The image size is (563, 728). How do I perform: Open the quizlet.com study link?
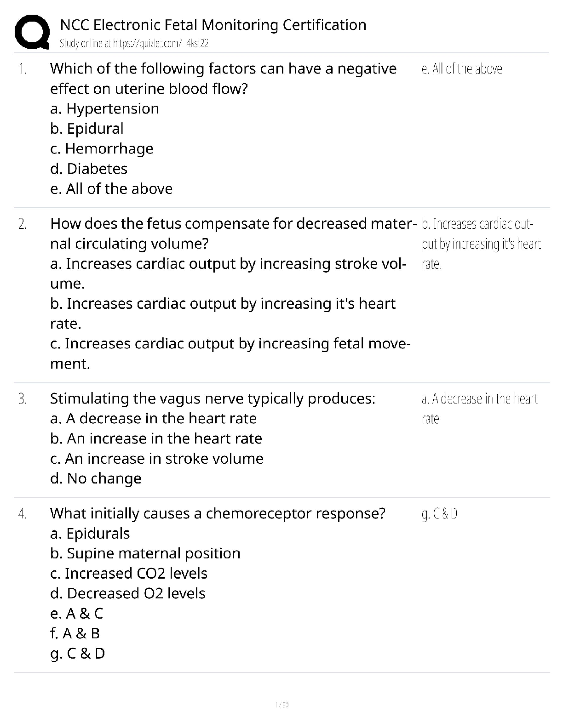[x=134, y=44]
